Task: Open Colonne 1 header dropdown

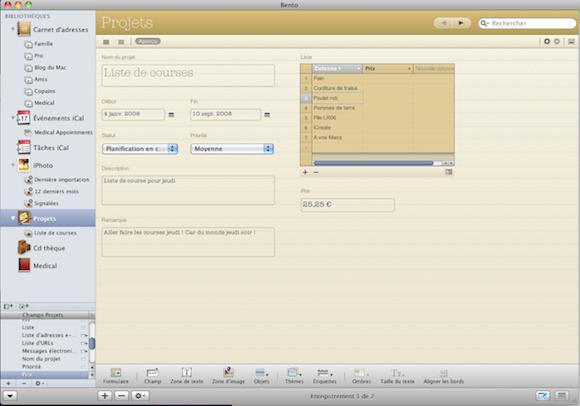Action: pyautogui.click(x=358, y=69)
